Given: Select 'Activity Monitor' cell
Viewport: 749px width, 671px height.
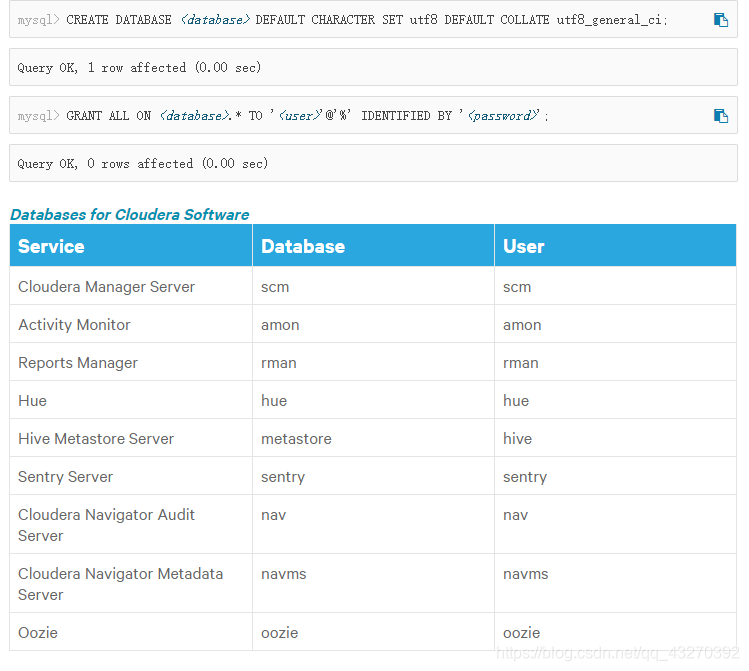Looking at the screenshot, I should (x=131, y=324).
